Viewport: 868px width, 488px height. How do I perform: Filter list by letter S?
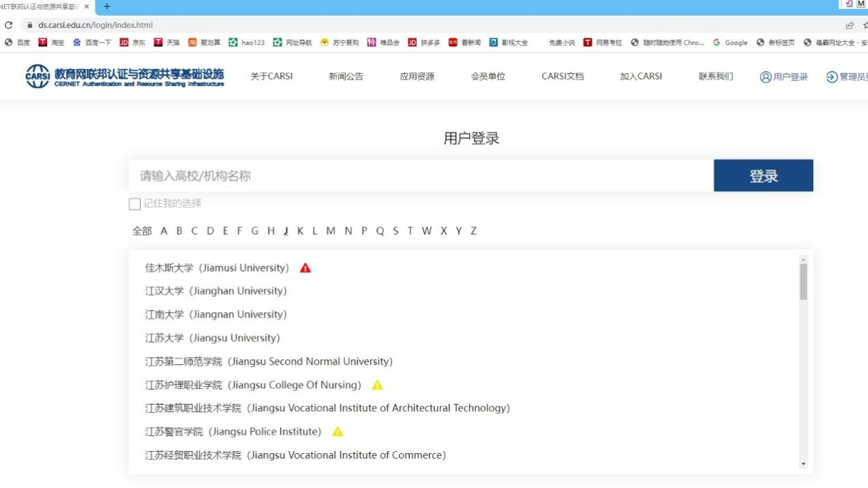point(395,231)
